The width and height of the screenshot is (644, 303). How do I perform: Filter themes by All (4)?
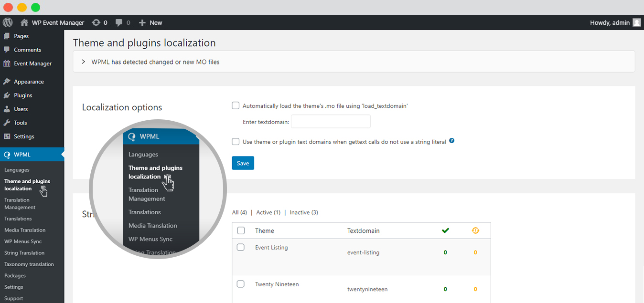(239, 212)
